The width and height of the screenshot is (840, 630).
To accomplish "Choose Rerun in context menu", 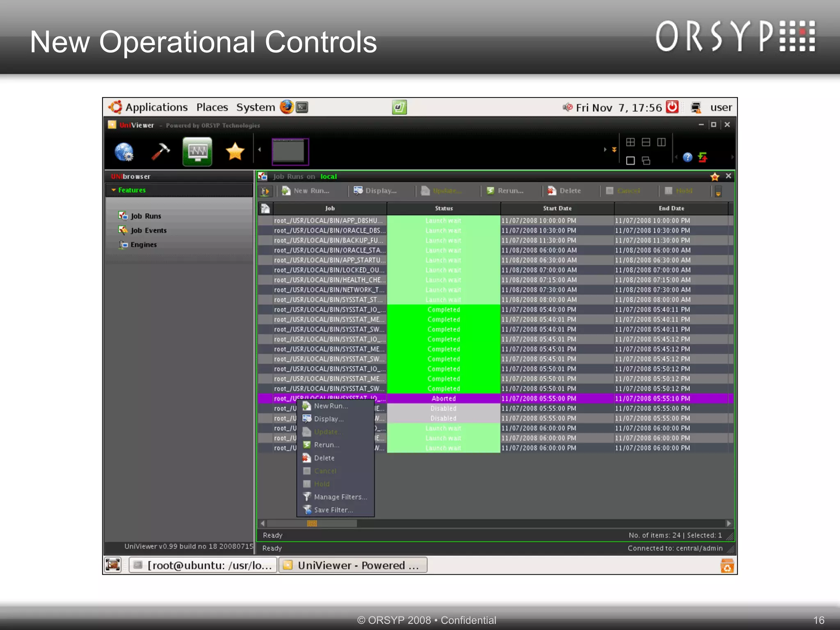I will pos(336,445).
